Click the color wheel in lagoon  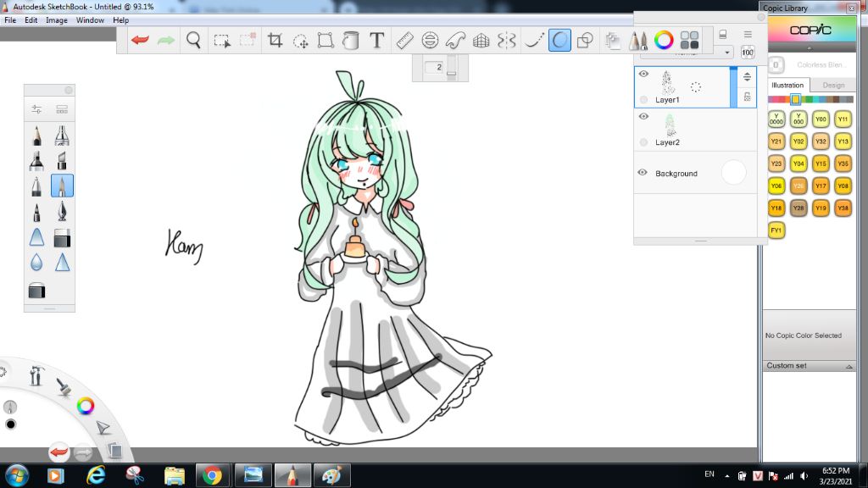tap(86, 406)
